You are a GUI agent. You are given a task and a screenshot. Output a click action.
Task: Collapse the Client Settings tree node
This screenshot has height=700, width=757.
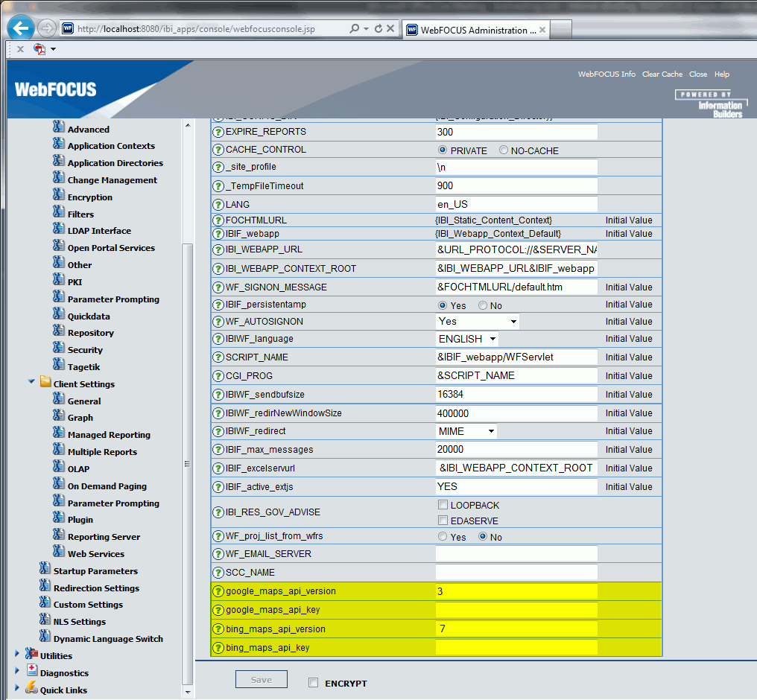coord(31,381)
